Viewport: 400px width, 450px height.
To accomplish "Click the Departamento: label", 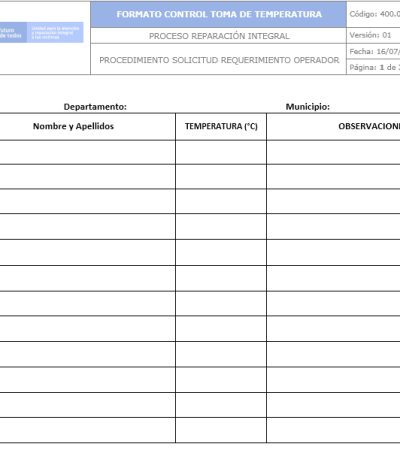I will (x=95, y=107).
